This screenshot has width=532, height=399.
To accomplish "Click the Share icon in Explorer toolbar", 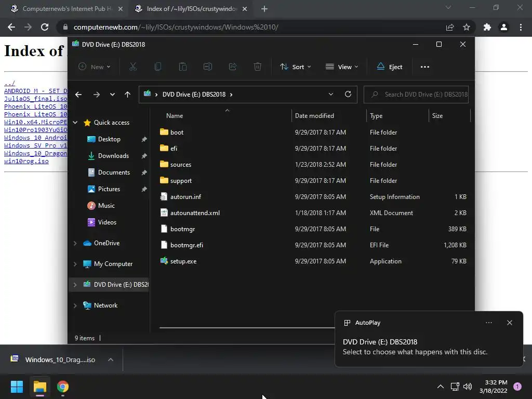I will point(233,67).
